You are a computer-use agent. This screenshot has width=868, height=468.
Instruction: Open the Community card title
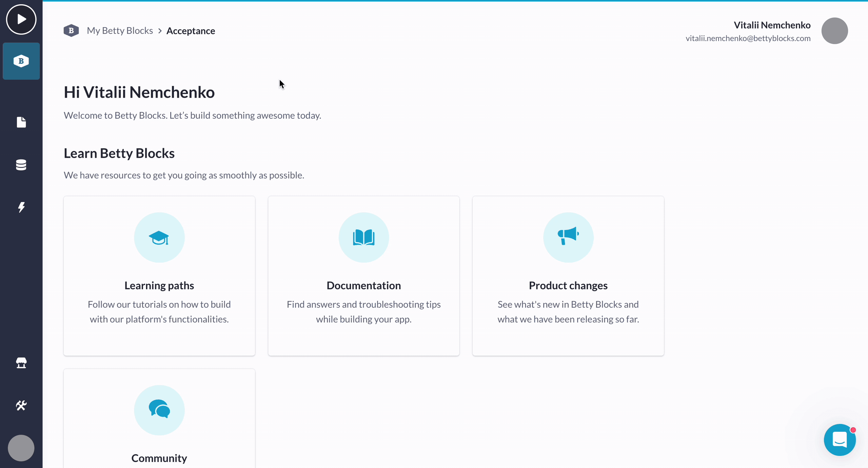[x=159, y=458]
